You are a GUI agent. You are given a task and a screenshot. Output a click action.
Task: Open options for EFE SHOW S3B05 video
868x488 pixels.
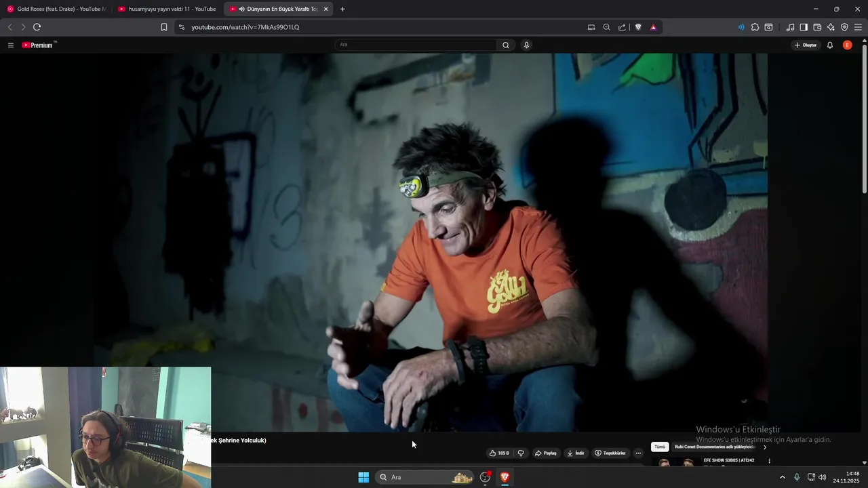pyautogui.click(x=769, y=461)
